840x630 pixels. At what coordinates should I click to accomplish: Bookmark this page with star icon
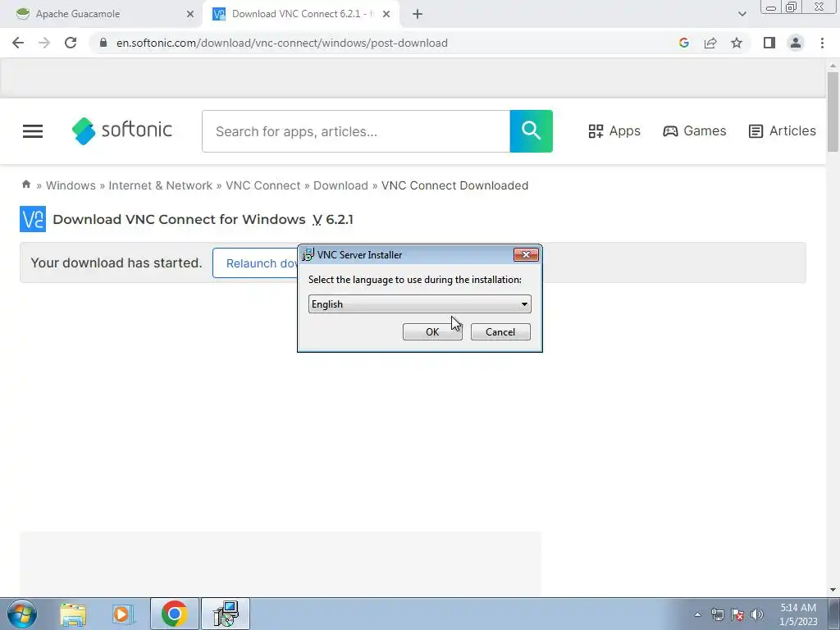point(737,43)
